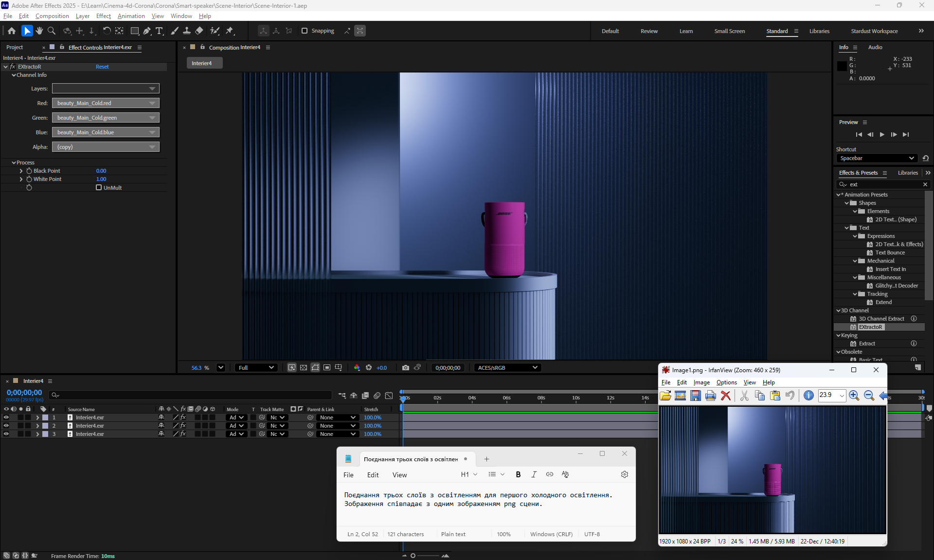Open the Red channel dropdown
The width and height of the screenshot is (934, 560).
pos(106,103)
